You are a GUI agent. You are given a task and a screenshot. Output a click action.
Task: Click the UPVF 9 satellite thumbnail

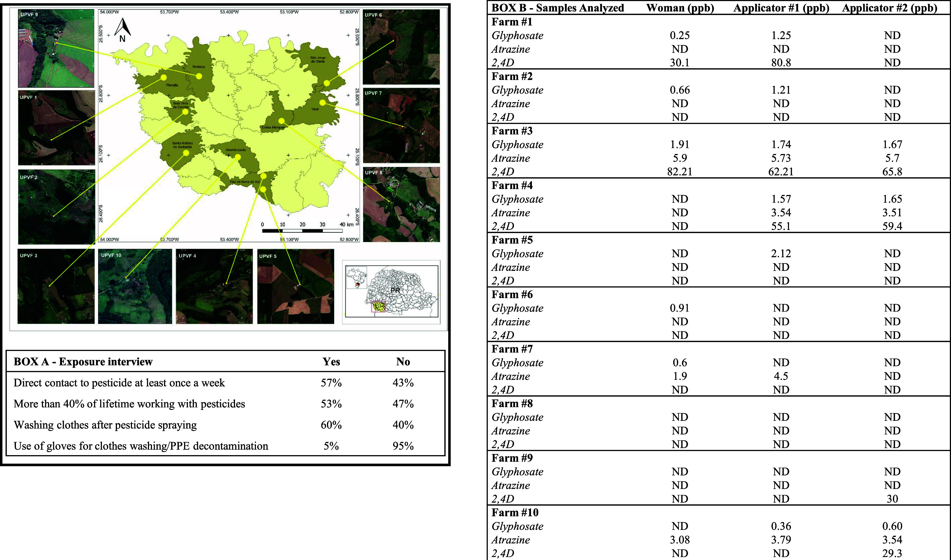[56, 48]
